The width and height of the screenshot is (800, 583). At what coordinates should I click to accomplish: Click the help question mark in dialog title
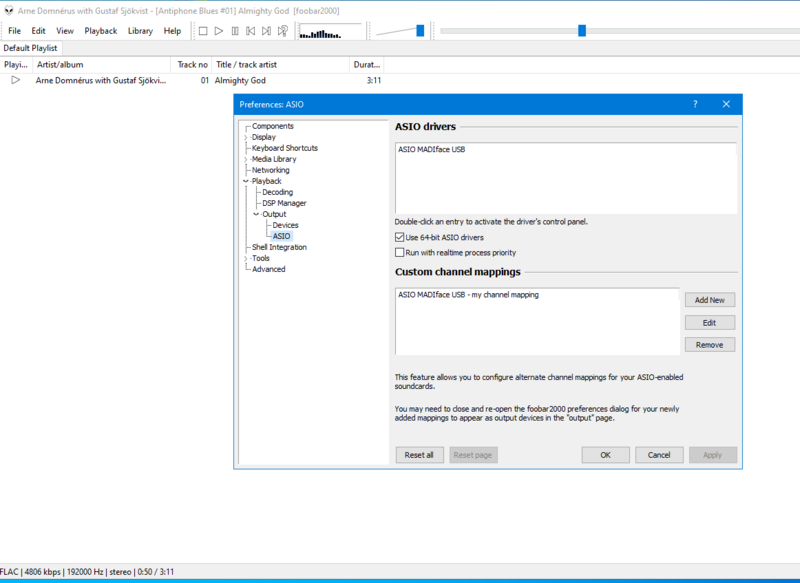695,104
